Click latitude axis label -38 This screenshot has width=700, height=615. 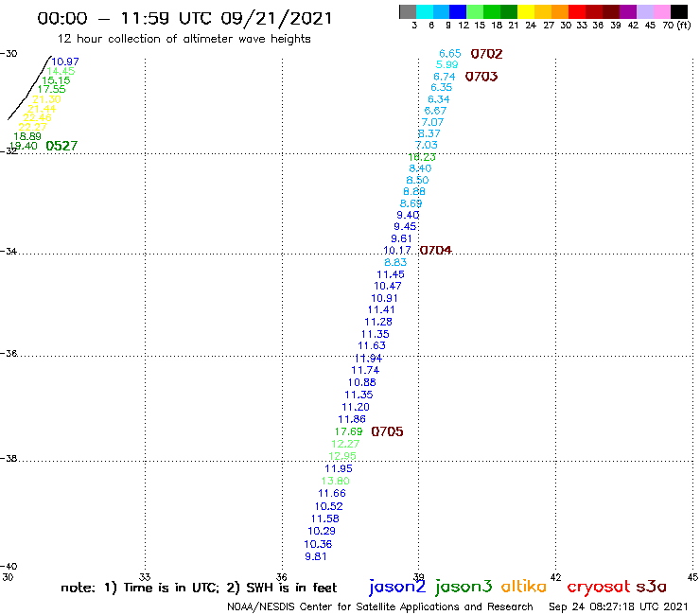(x=9, y=458)
